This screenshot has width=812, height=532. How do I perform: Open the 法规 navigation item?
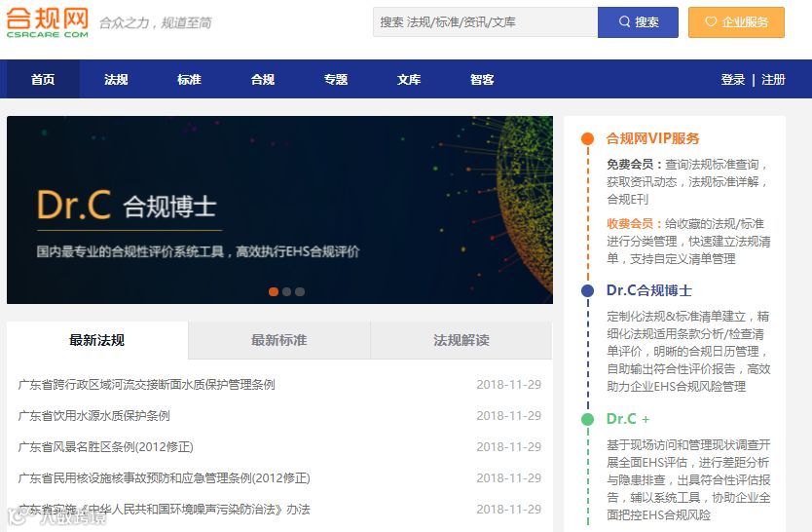[116, 79]
